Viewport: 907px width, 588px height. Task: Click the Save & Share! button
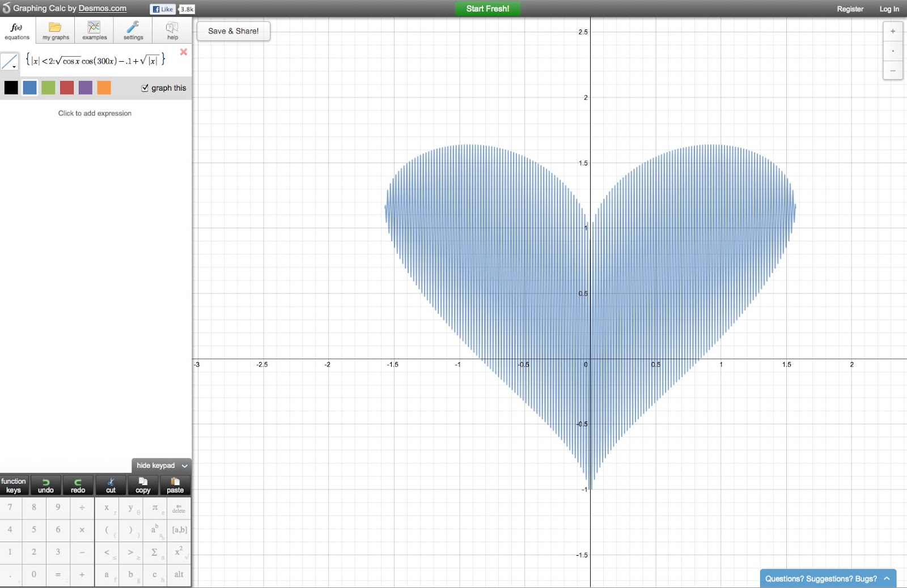click(233, 31)
